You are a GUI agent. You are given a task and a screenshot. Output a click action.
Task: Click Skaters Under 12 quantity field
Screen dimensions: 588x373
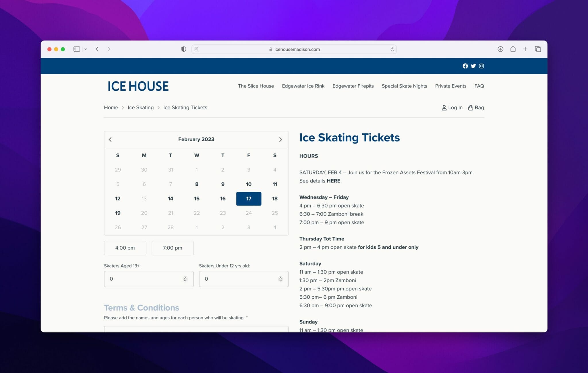click(244, 279)
